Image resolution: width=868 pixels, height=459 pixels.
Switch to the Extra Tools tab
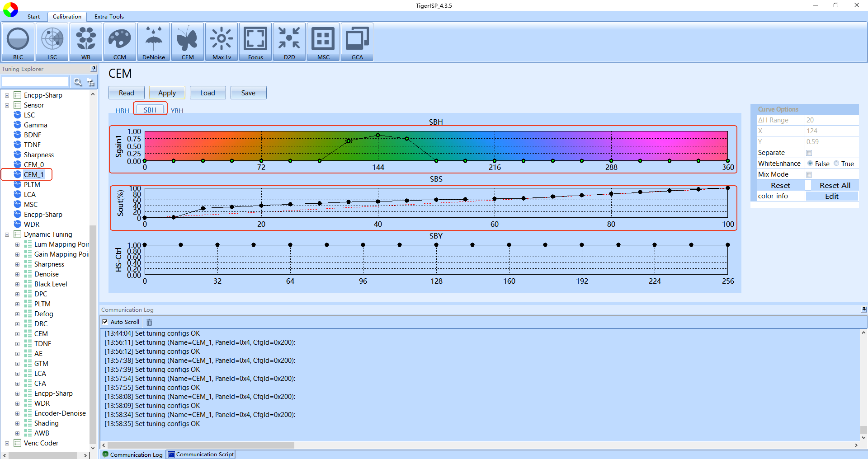click(109, 17)
